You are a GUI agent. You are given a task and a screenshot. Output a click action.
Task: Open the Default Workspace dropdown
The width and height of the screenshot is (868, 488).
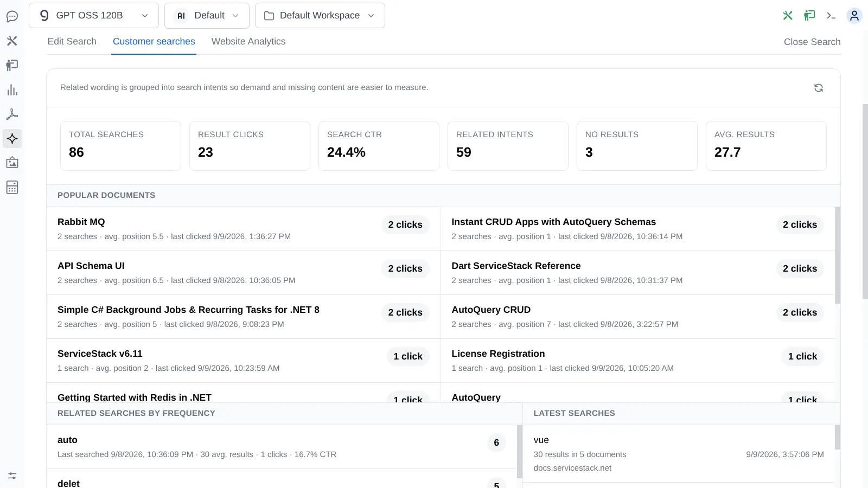pyautogui.click(x=320, y=15)
